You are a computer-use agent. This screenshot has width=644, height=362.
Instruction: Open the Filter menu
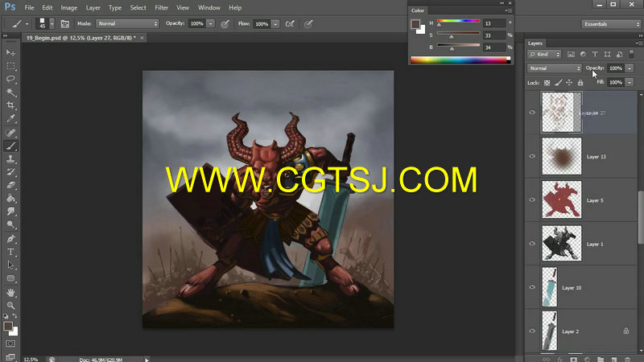click(162, 8)
